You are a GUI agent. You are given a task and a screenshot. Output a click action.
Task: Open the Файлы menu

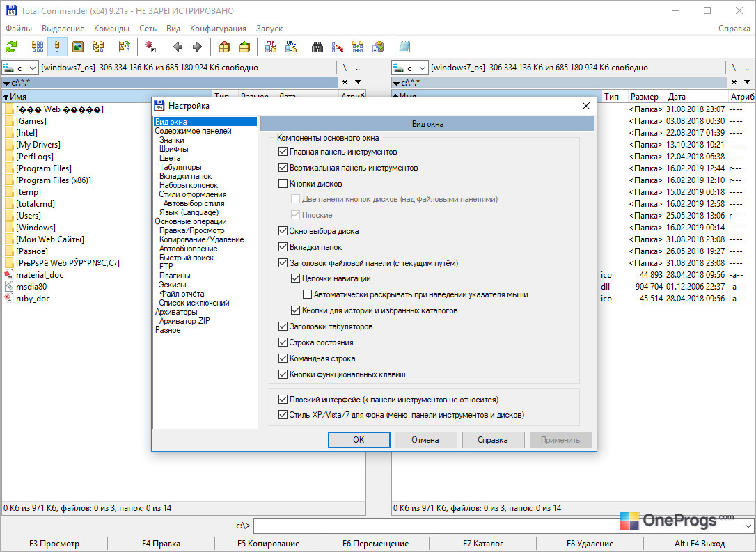point(19,29)
